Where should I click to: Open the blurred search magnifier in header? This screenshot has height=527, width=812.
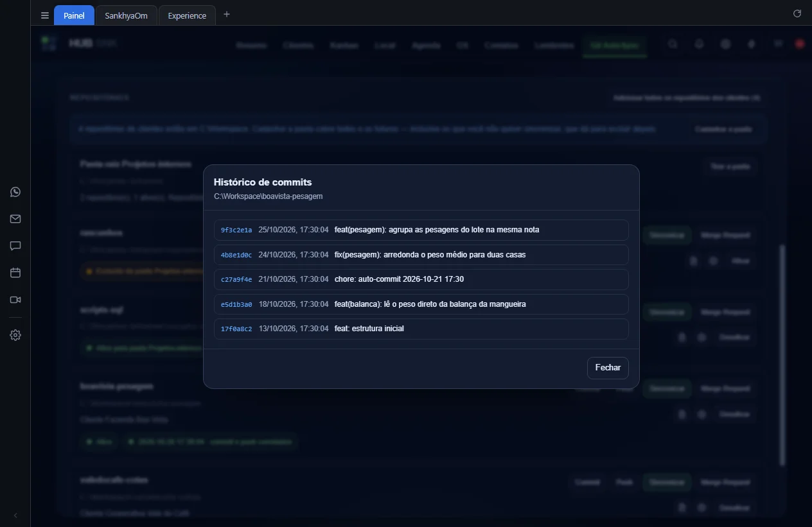(x=673, y=44)
